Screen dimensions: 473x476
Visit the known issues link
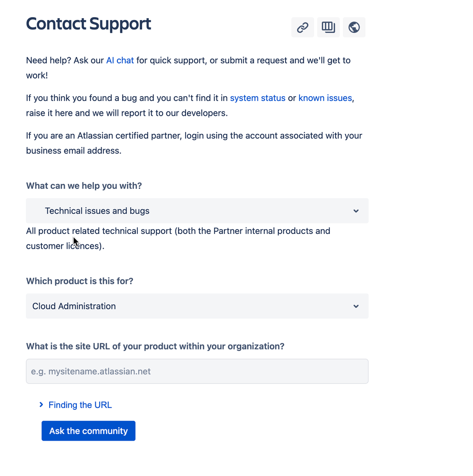[325, 98]
